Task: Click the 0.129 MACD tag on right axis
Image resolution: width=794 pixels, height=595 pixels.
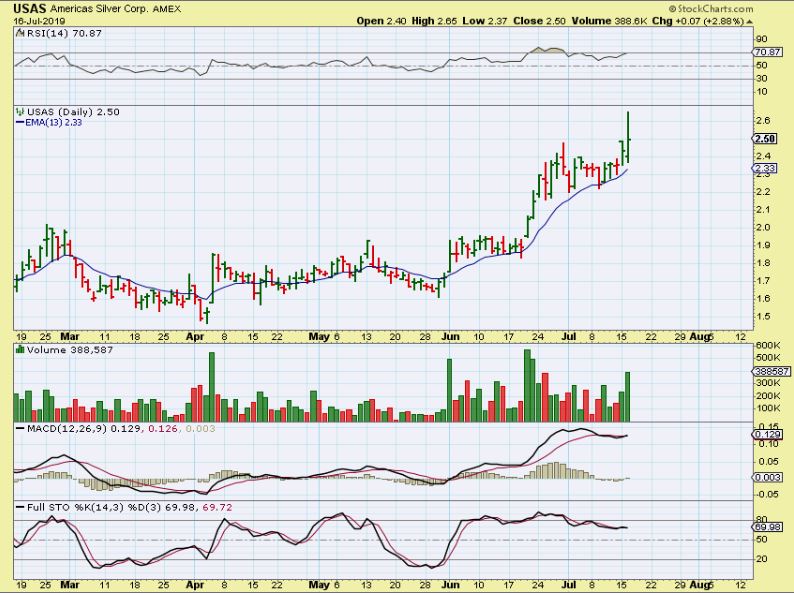Action: [x=767, y=434]
